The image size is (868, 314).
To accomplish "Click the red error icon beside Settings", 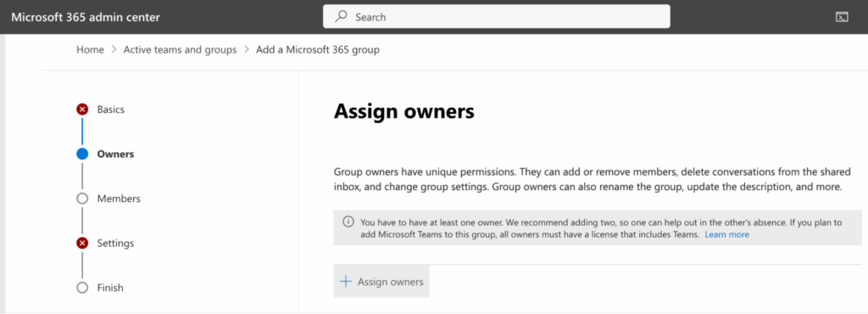I will point(82,243).
